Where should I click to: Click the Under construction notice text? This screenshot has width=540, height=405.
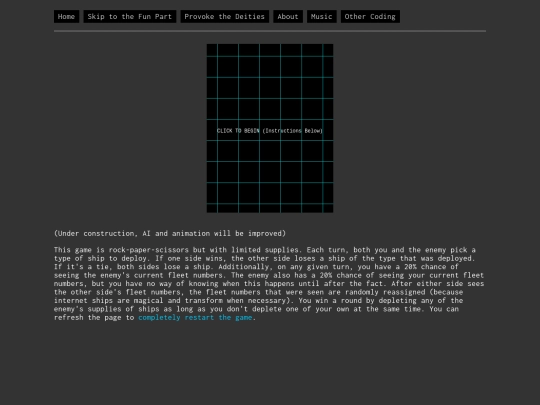click(170, 233)
